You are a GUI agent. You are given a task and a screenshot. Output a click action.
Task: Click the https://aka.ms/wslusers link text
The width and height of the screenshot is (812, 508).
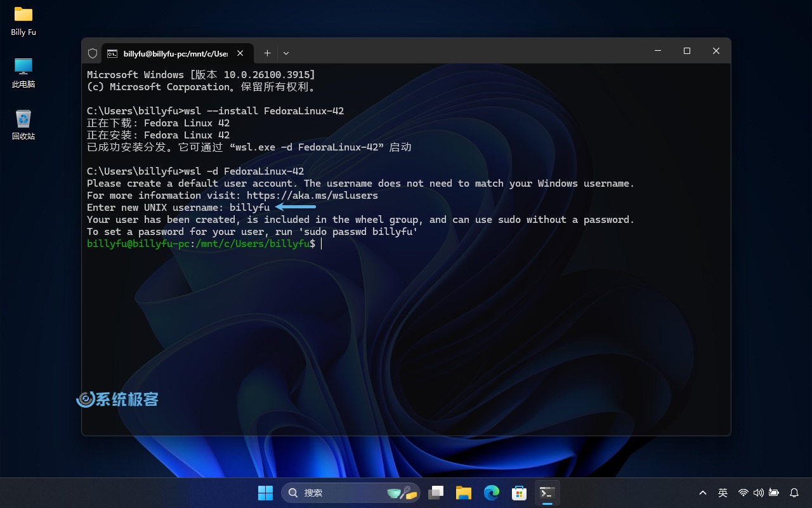point(312,196)
